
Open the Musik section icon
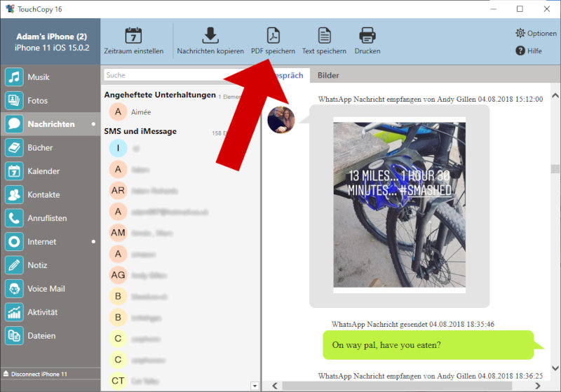[14, 77]
